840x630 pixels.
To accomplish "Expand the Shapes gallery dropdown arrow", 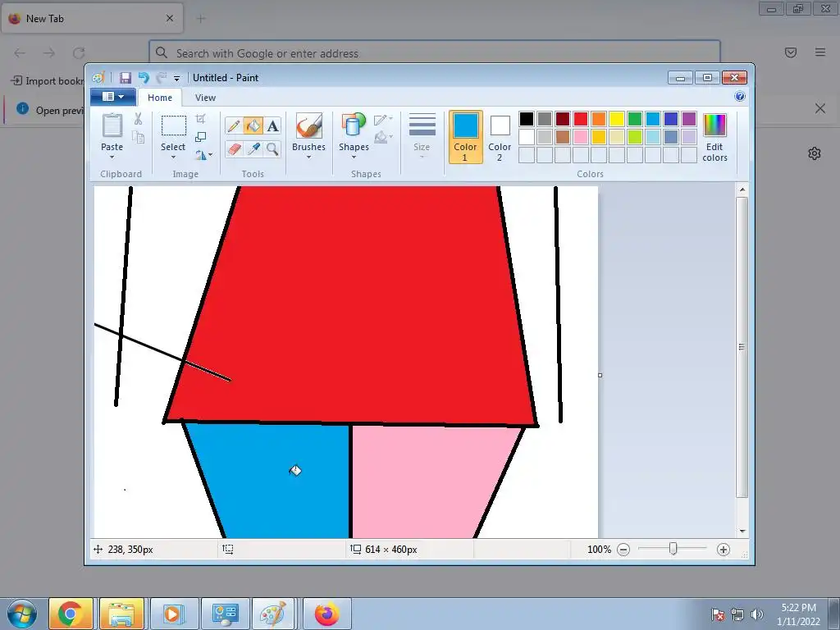I will 354,157.
